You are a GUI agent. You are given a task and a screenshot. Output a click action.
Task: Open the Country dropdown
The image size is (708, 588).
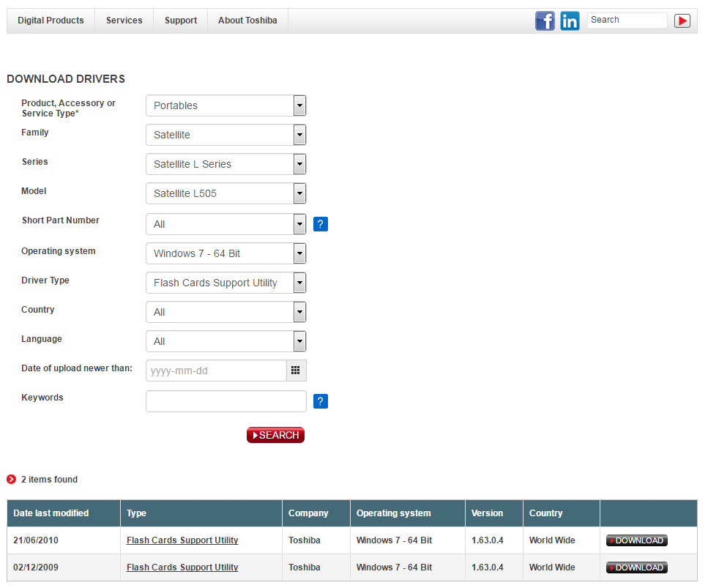(226, 312)
